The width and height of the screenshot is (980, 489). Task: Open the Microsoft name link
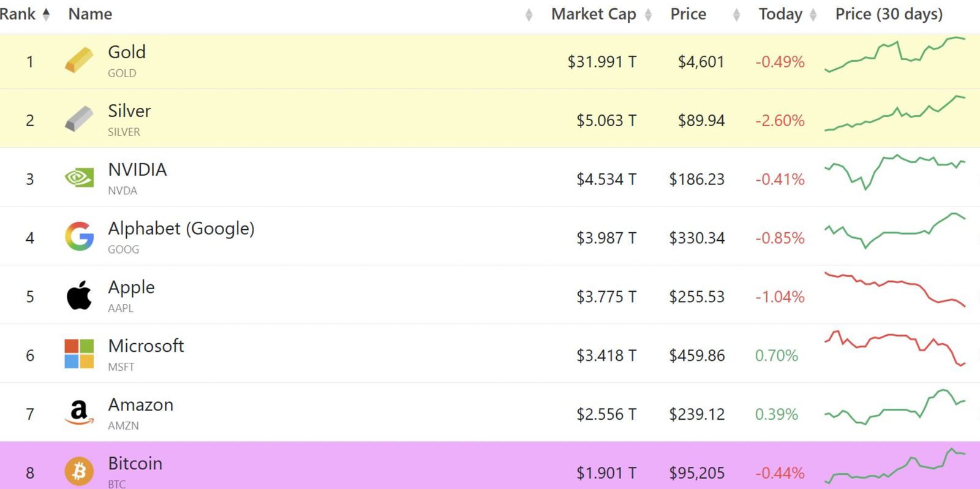tap(146, 346)
